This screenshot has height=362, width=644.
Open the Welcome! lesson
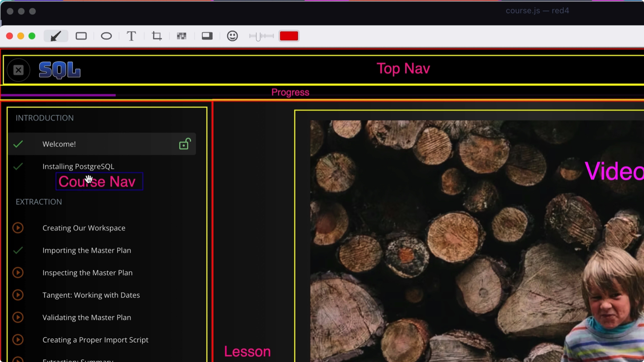[102, 144]
